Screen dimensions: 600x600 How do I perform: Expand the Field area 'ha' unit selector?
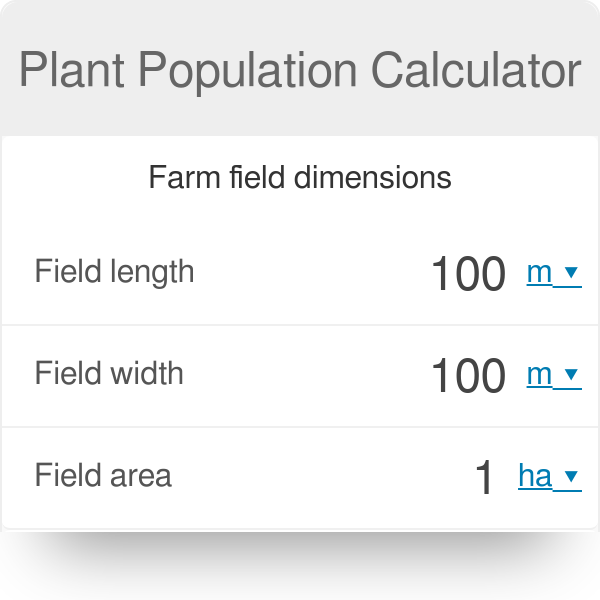(550, 477)
